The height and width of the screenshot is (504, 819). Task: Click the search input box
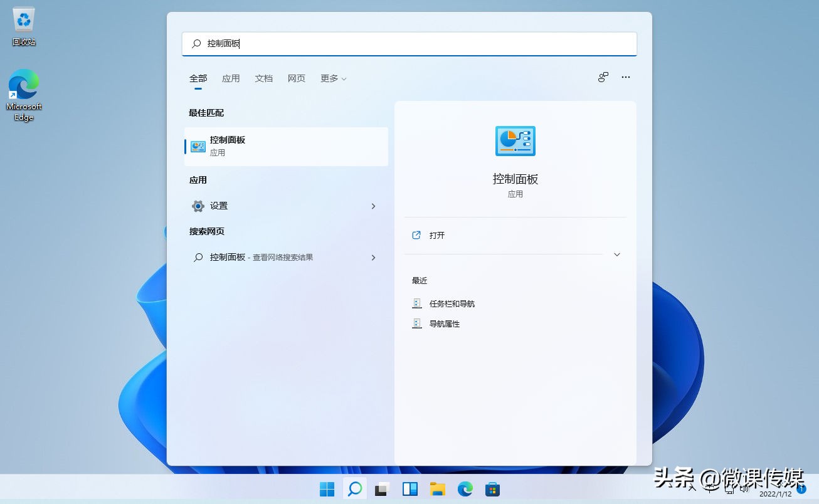point(409,44)
